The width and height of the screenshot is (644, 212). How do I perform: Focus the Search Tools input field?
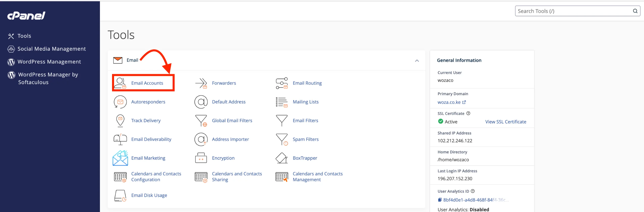click(577, 11)
